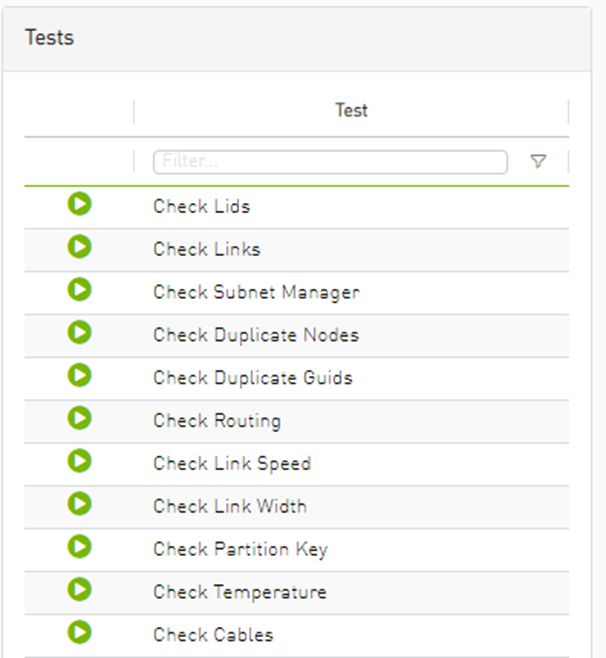Click the Filter text input field

[x=330, y=162]
